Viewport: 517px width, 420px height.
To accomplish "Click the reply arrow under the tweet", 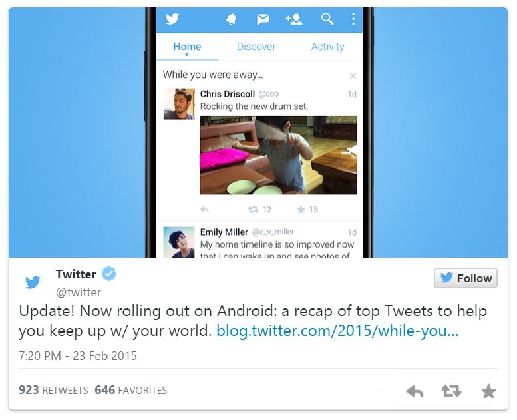I will point(415,391).
